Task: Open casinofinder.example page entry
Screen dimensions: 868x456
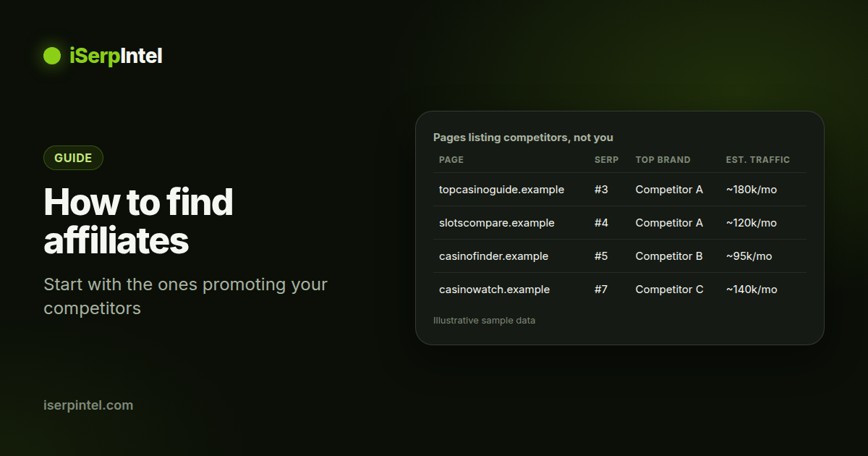Action: point(493,256)
